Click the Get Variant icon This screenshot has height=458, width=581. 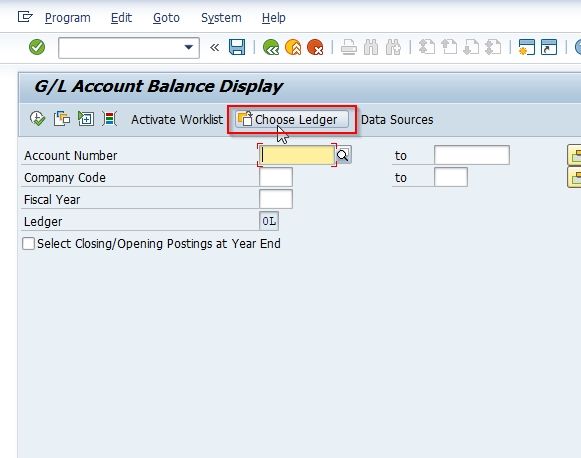point(62,119)
